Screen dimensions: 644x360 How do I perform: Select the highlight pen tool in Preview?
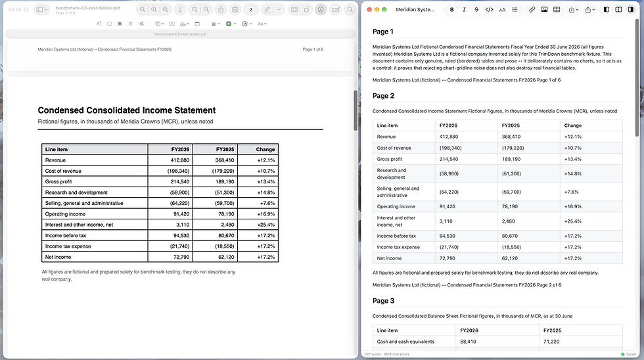[x=267, y=9]
